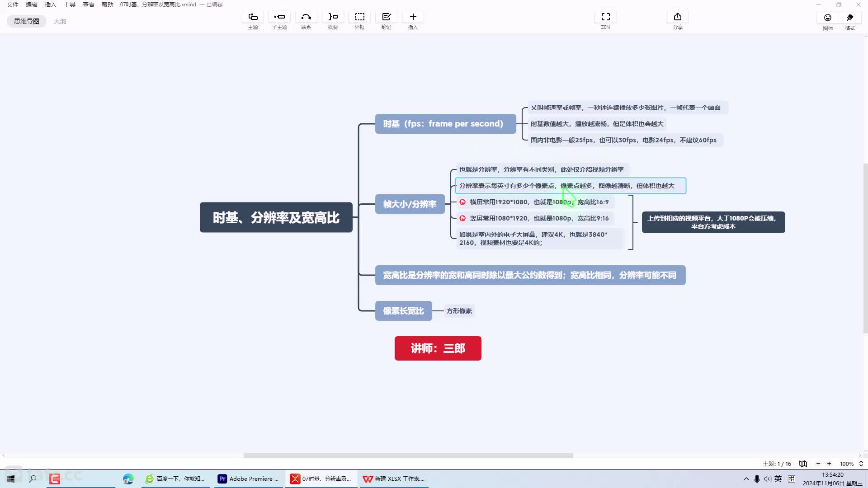The image size is (868, 488).
Task: Switch to 百度一下 browser window in taskbar
Action: (175, 479)
